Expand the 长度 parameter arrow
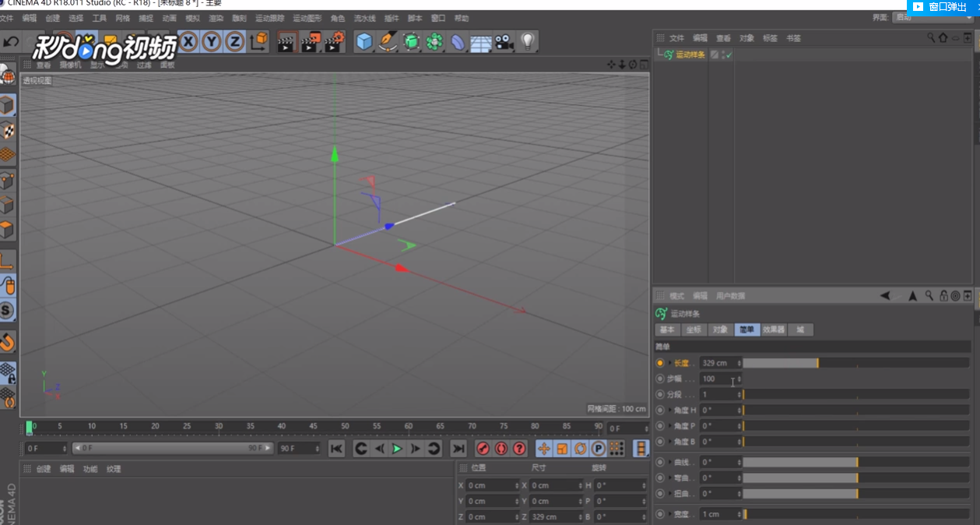This screenshot has height=525, width=980. (x=670, y=363)
